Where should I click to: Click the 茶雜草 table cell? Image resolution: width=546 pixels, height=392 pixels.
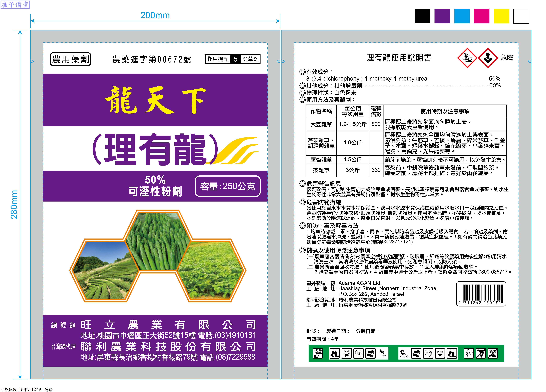[321, 171]
